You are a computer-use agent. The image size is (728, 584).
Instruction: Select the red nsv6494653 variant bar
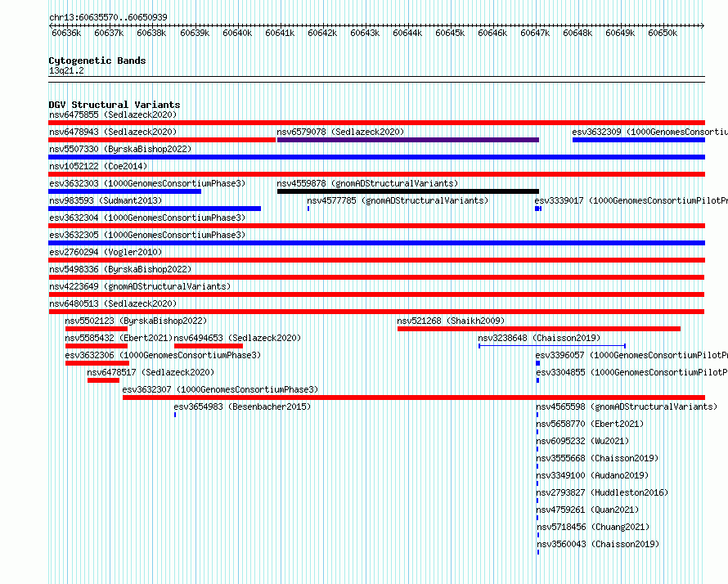pos(209,346)
